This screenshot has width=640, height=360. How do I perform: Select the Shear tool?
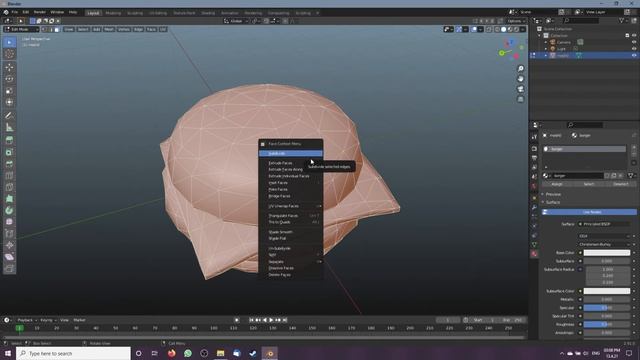(9, 257)
